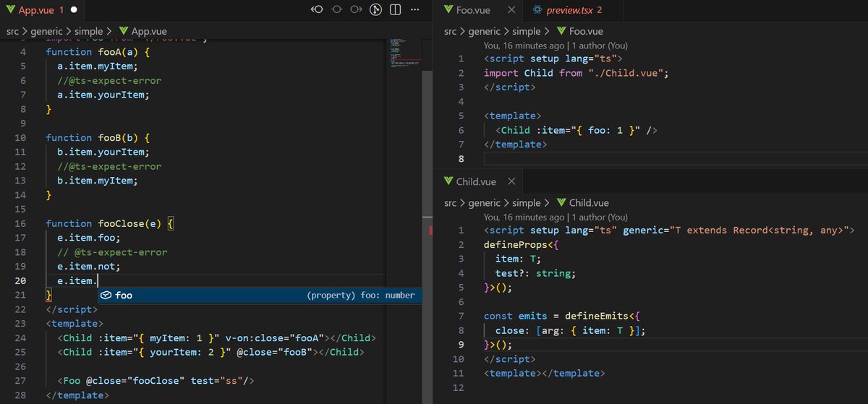Split the editor right
The width and height of the screenshot is (868, 404).
pos(394,10)
